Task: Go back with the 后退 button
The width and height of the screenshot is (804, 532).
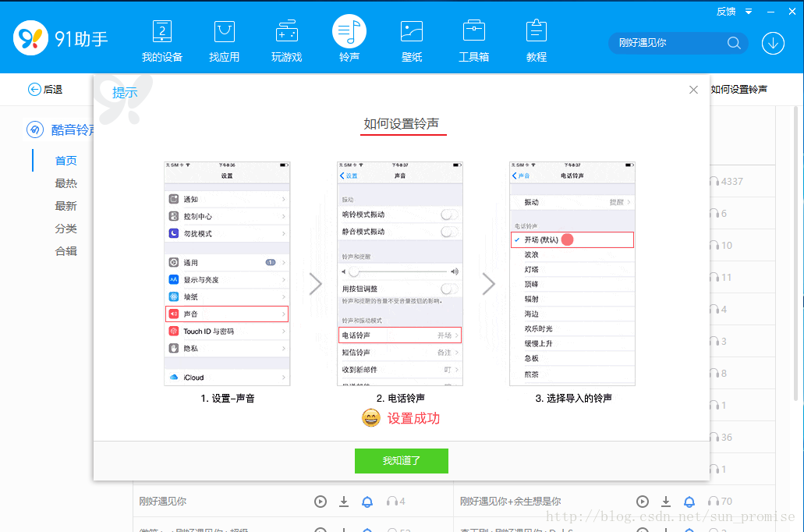Action: [x=45, y=89]
